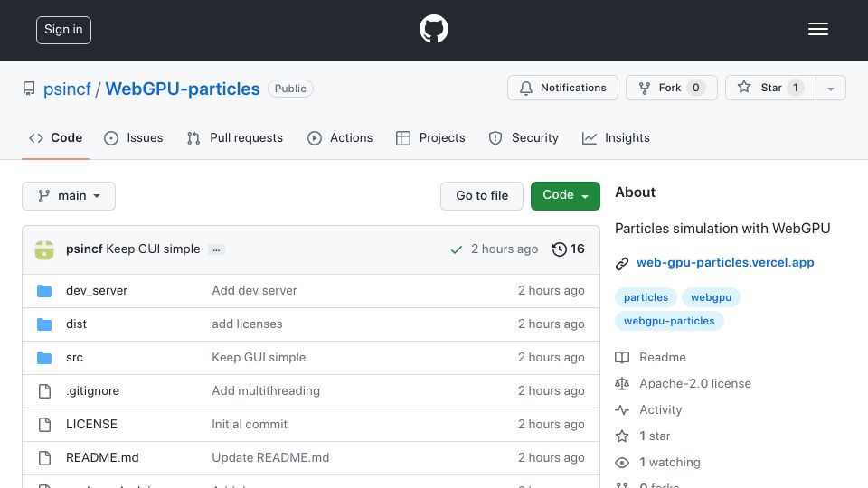Image resolution: width=868 pixels, height=488 pixels.
Task: Select the particles topic tag
Action: click(646, 297)
